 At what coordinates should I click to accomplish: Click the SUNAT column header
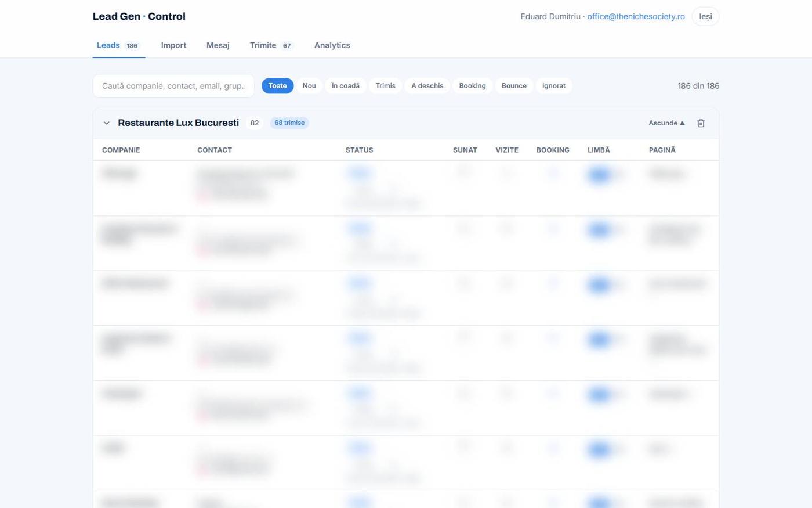point(465,150)
